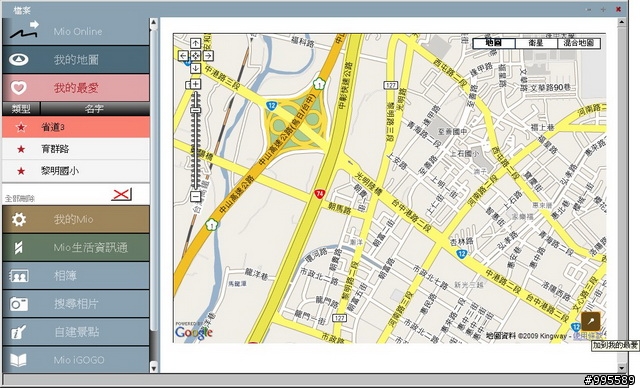Click the 全部刪除 label
640x388 pixels.
point(20,199)
